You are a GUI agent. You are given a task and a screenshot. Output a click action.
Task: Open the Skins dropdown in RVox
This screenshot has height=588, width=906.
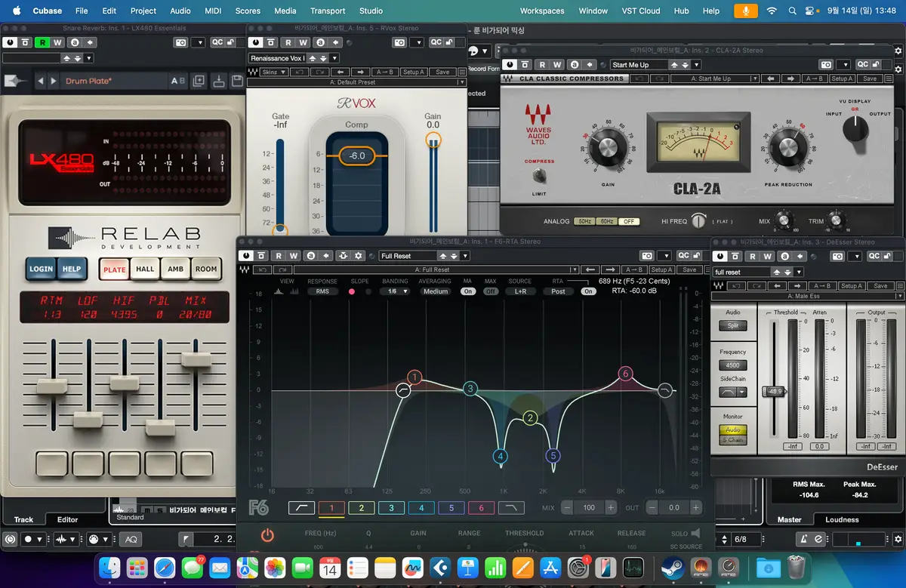(x=273, y=72)
